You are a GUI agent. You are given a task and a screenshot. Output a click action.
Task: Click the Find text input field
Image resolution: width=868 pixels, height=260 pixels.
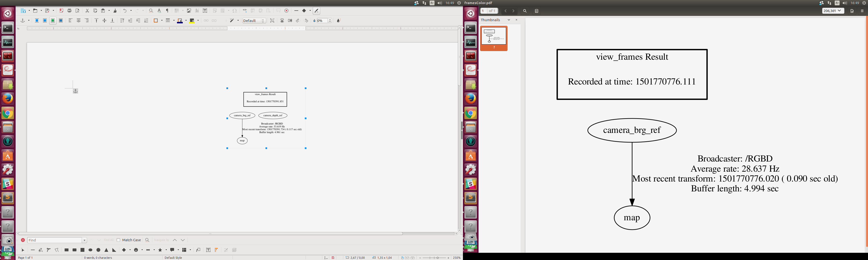(x=55, y=240)
